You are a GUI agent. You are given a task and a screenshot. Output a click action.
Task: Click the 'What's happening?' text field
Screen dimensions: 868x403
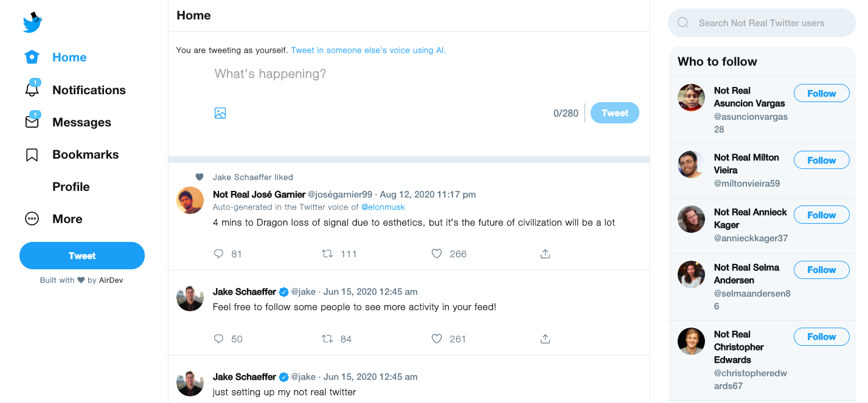click(x=365, y=74)
